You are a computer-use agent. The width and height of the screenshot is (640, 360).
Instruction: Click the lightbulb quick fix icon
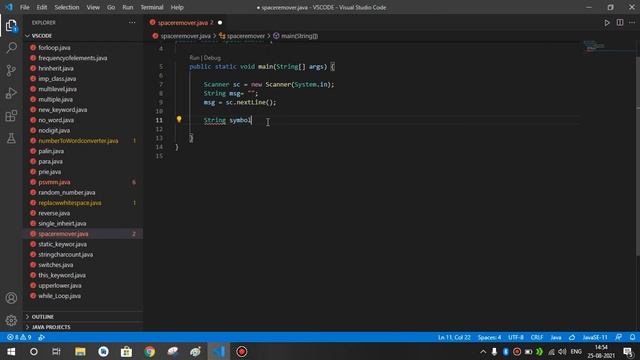179,119
